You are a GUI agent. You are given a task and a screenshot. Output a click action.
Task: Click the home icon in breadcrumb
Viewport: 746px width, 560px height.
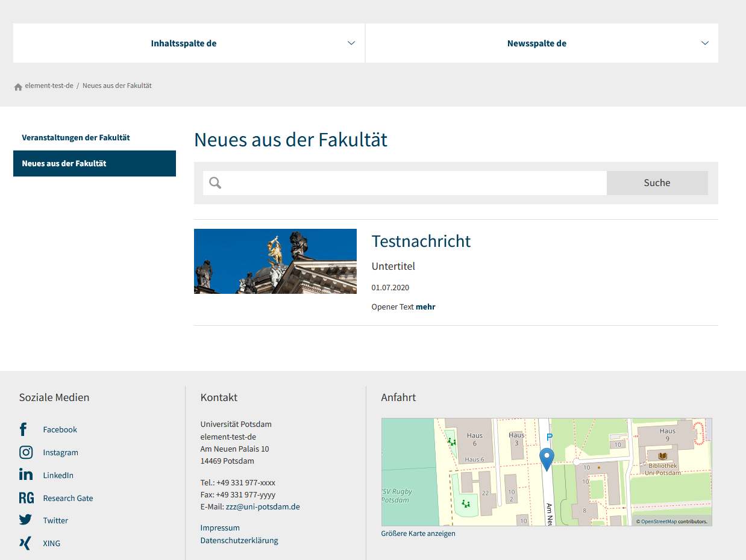[x=18, y=86]
